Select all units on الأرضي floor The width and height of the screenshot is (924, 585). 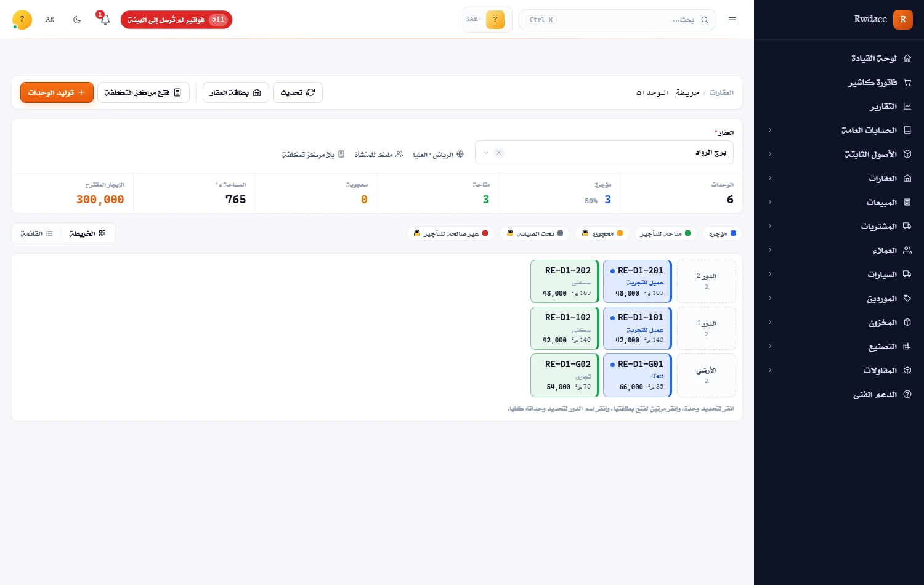[707, 375]
